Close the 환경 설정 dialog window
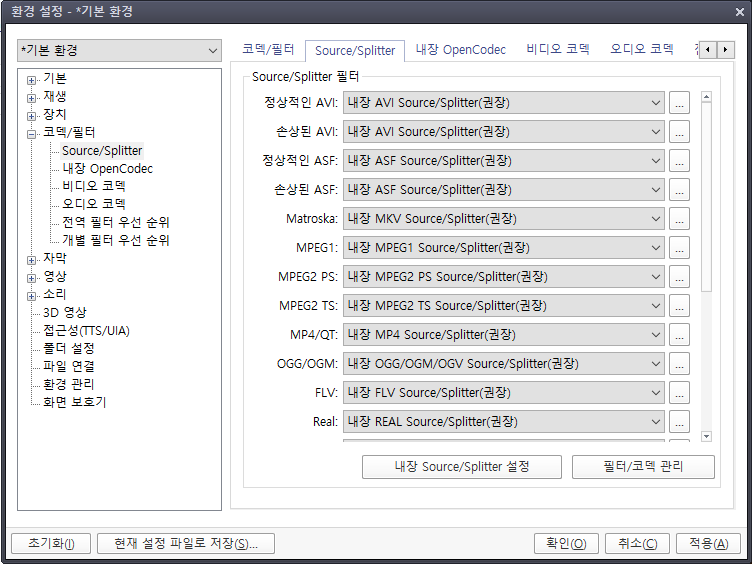 tap(734, 12)
